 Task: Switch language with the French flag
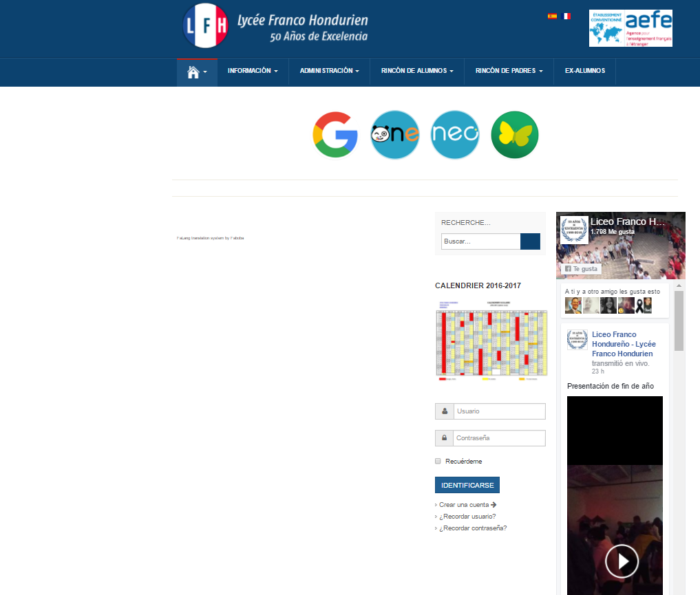coord(566,16)
